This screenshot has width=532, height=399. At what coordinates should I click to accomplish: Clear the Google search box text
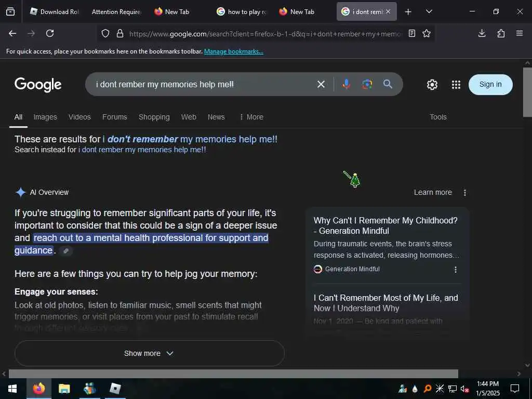pos(321,84)
